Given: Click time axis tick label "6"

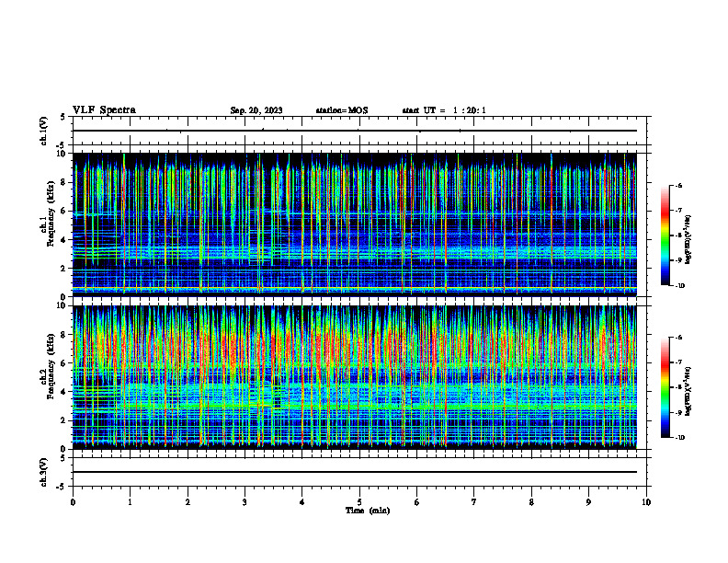Looking at the screenshot, I should click(417, 502).
